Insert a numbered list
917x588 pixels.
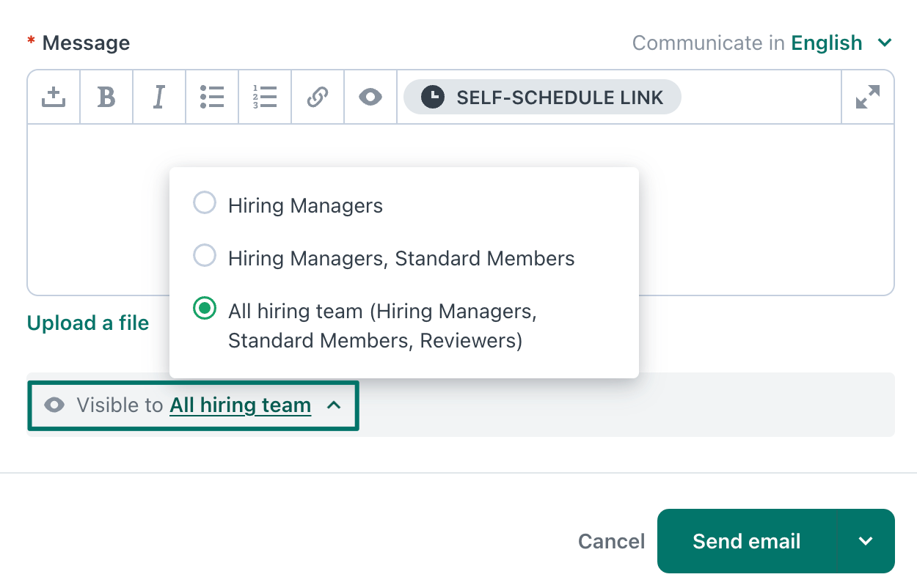pyautogui.click(x=264, y=96)
